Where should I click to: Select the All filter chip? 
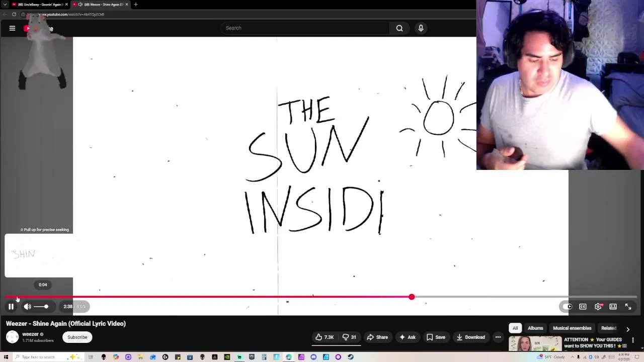(515, 328)
